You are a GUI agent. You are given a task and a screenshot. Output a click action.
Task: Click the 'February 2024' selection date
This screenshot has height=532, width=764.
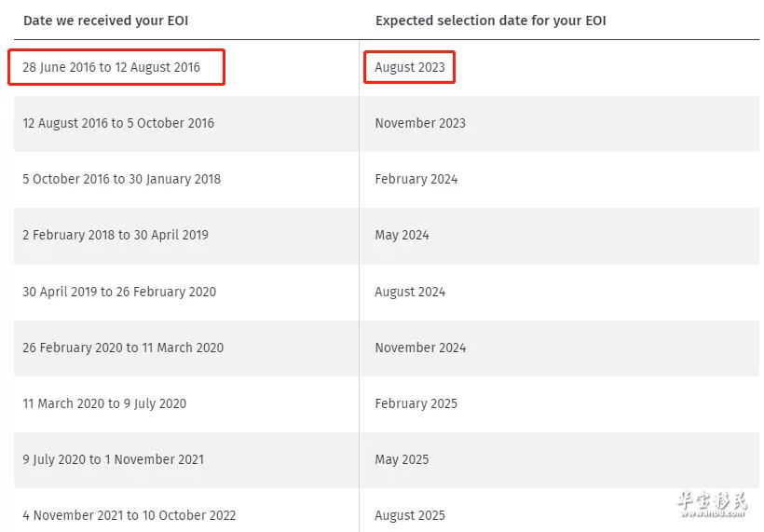coord(416,179)
